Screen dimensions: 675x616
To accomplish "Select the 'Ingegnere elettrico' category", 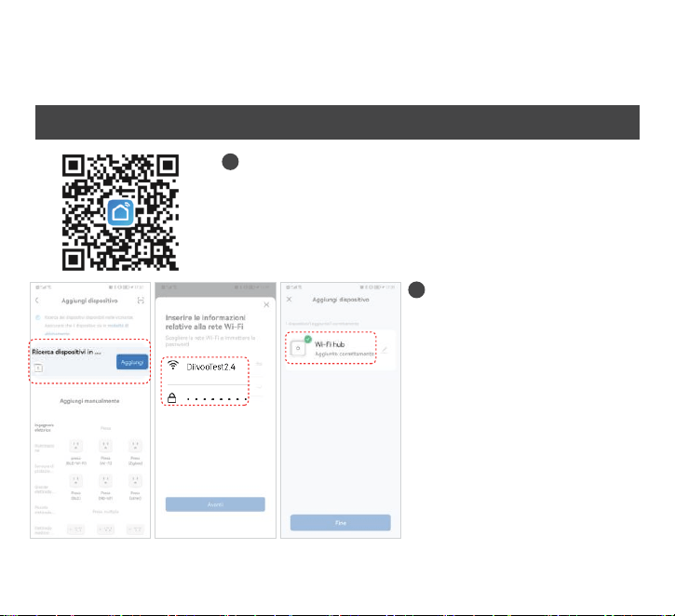I will click(44, 428).
